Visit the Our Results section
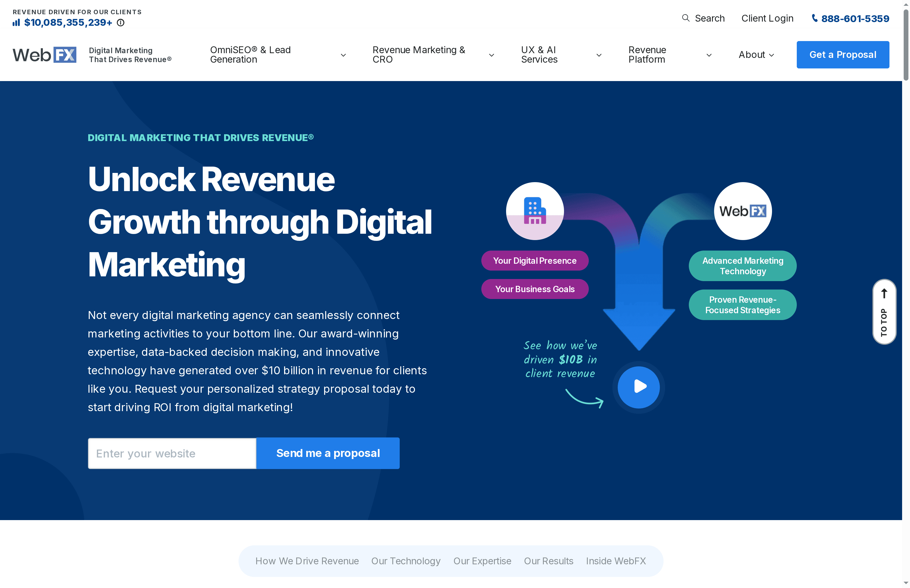Viewport: 910px width, 588px height. (549, 561)
